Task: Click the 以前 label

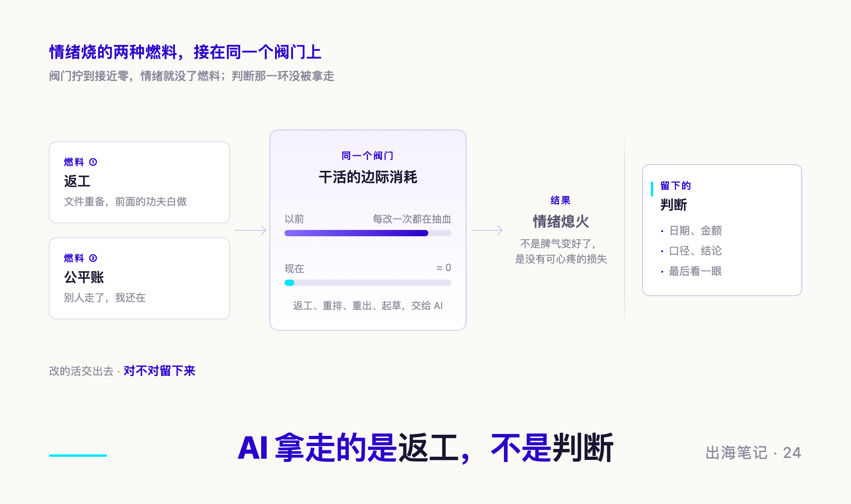Action: (294, 219)
